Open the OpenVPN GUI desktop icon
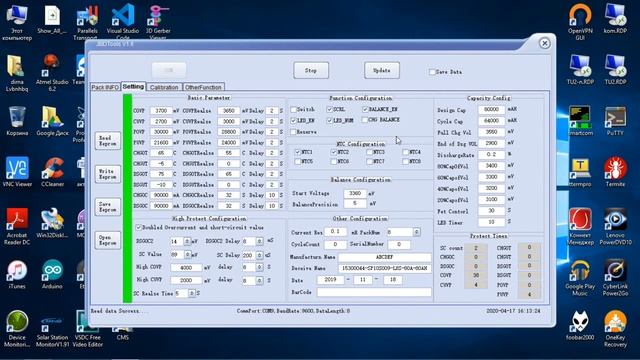Viewport: 640px width, 360px height. pyautogui.click(x=580, y=21)
